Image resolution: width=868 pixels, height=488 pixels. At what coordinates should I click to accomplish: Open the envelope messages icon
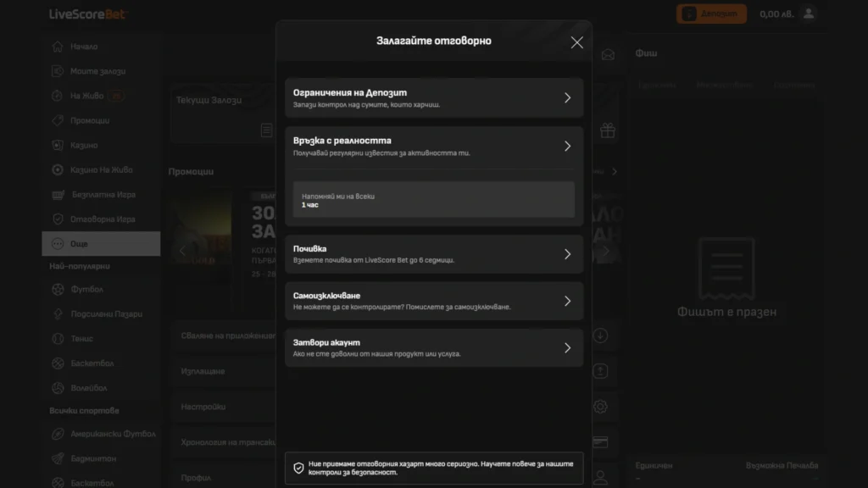point(607,56)
